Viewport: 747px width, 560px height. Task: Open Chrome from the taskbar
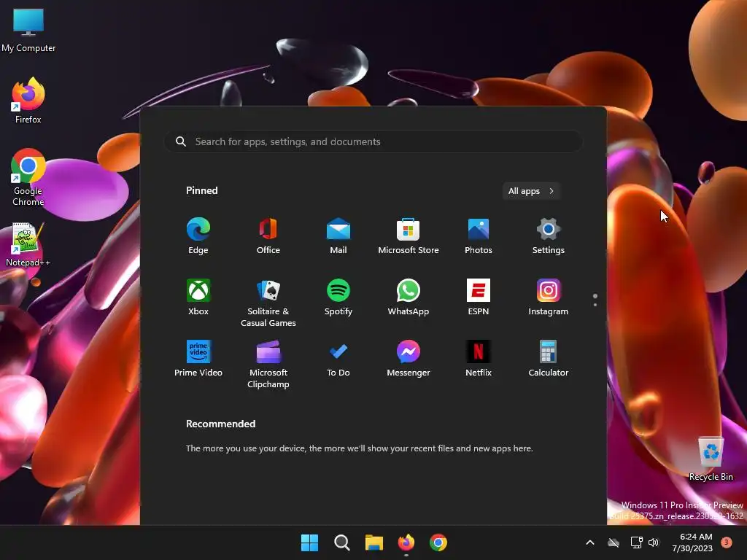click(438, 542)
